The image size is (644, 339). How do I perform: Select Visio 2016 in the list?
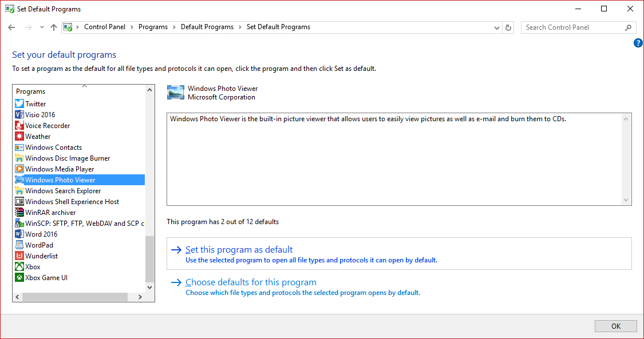(x=40, y=115)
